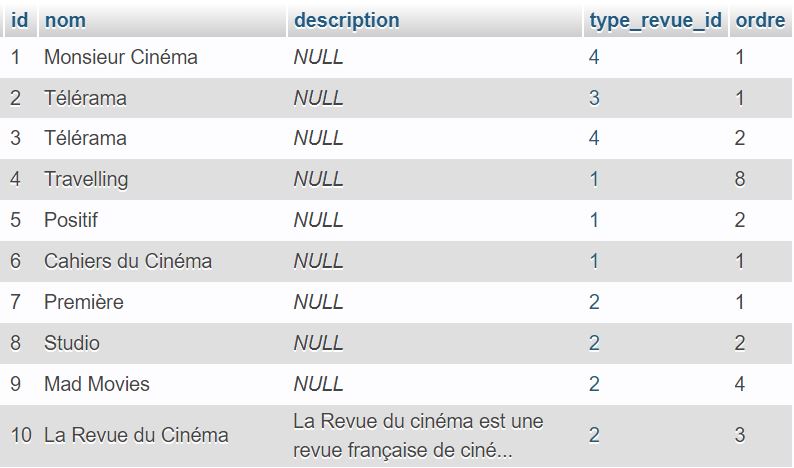Click the 'description' column header
794x468 pixels.
coord(346,20)
